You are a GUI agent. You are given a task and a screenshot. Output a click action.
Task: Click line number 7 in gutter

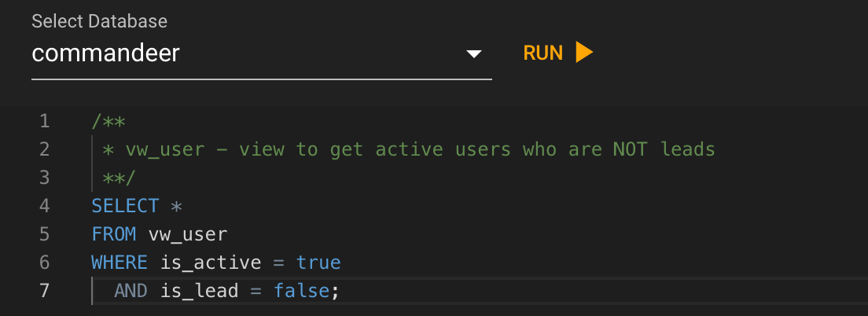(44, 291)
